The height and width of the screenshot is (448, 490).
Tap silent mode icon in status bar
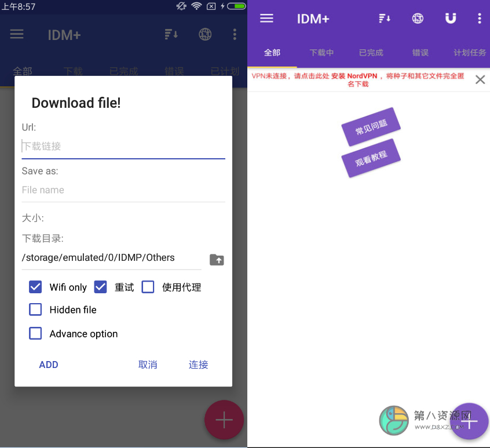181,6
